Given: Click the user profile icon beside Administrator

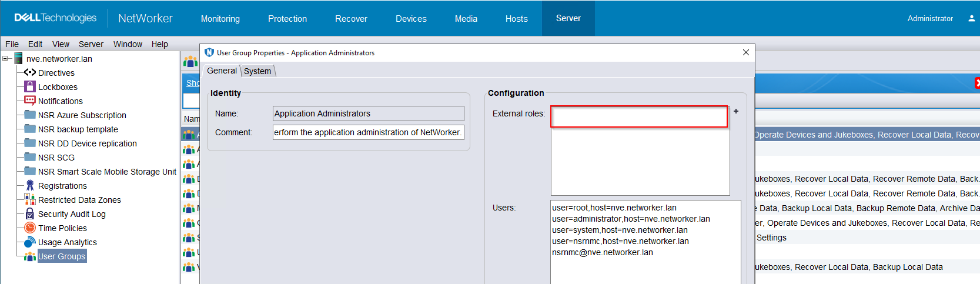Looking at the screenshot, I should 971,18.
